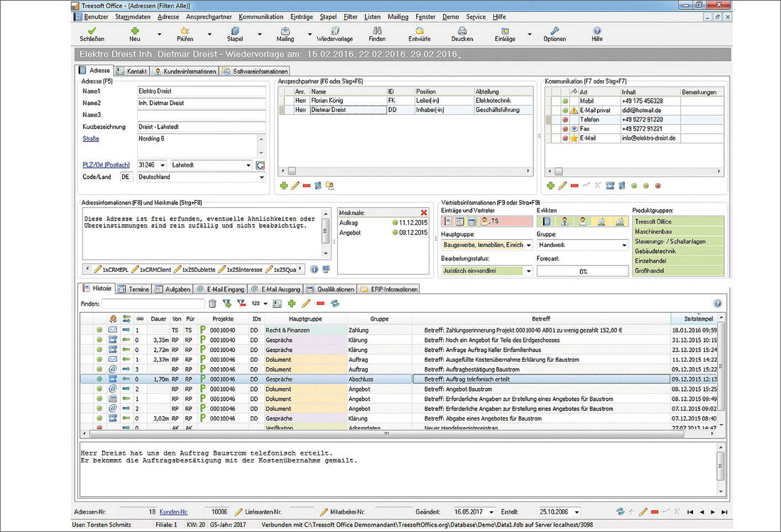Click the Google G button beside Lahstedt
The width and height of the screenshot is (781, 532).
point(260,165)
